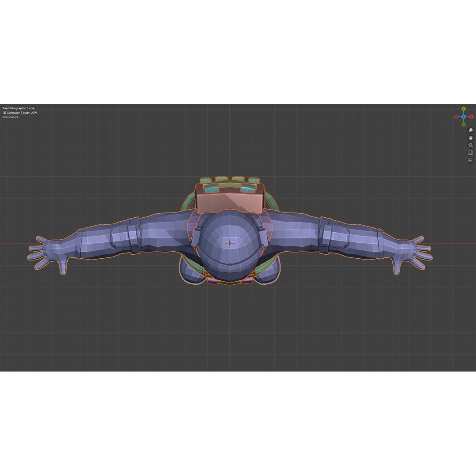
Task: Select the Hand pan-view icon
Action: pos(470,138)
